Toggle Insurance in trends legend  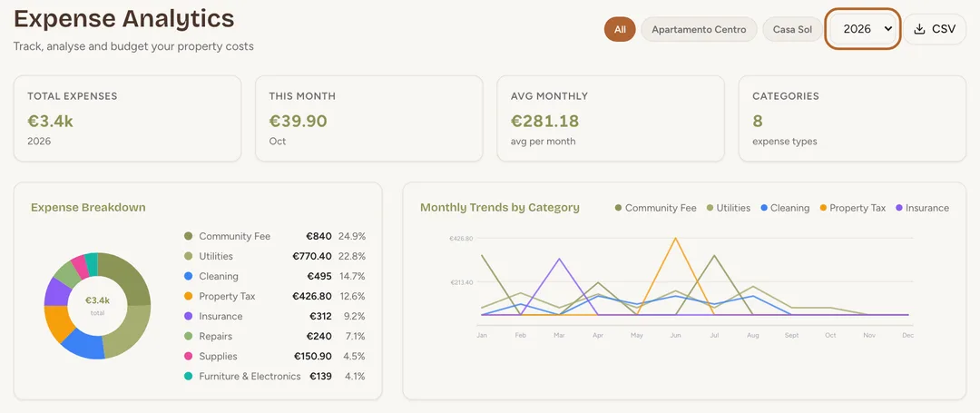point(923,208)
